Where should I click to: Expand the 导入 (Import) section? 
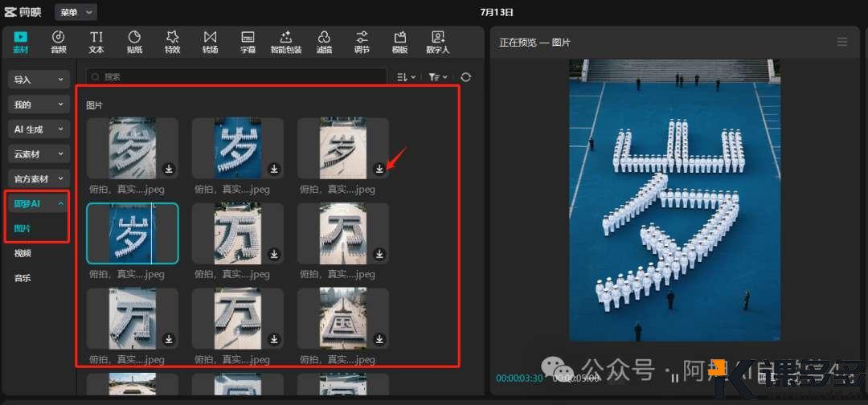click(39, 80)
